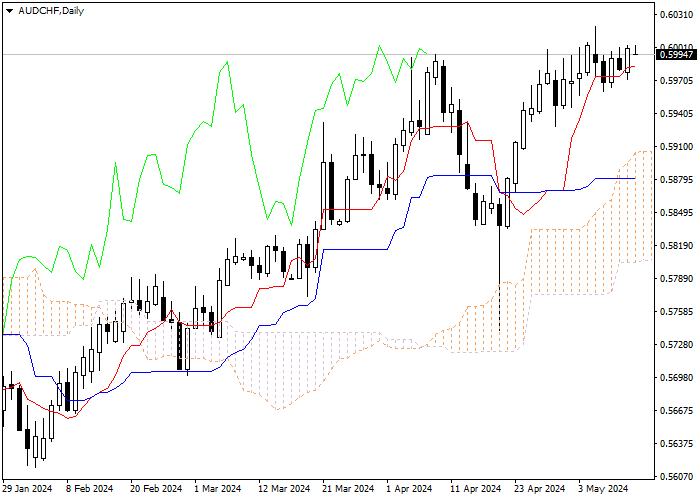Click price axis value 0.60310
The image size is (700, 500).
(677, 15)
